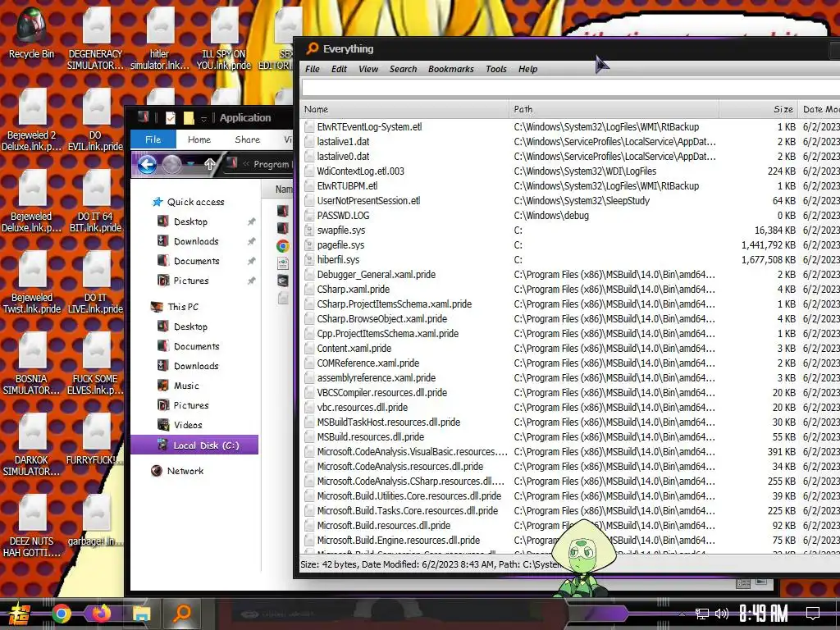
Task: Open DO IT 64 BIT.lnk.pride desktop file
Action: click(96, 201)
